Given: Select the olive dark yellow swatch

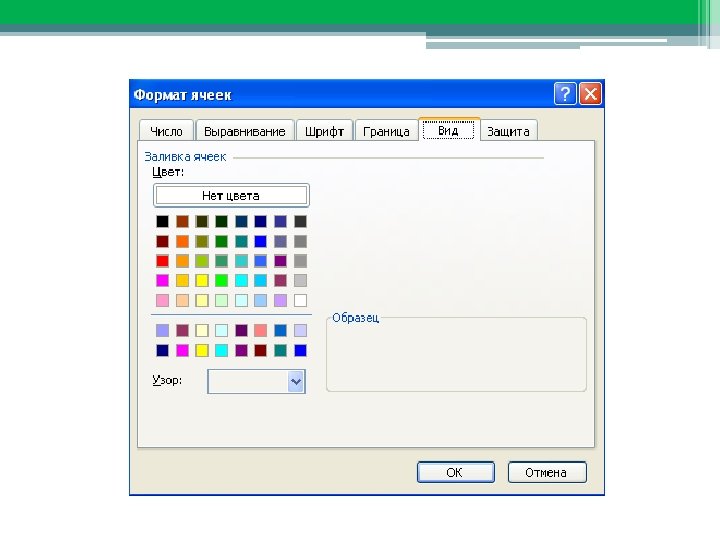Looking at the screenshot, I should point(202,241).
